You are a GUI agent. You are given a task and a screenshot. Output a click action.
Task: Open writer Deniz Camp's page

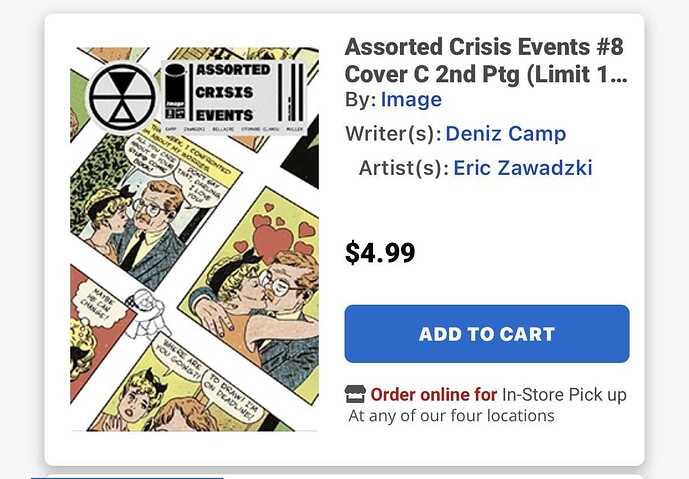505,134
